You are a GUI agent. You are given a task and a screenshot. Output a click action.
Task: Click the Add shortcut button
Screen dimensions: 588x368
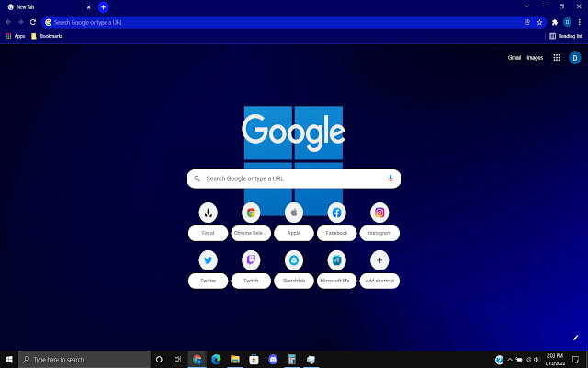pos(379,270)
